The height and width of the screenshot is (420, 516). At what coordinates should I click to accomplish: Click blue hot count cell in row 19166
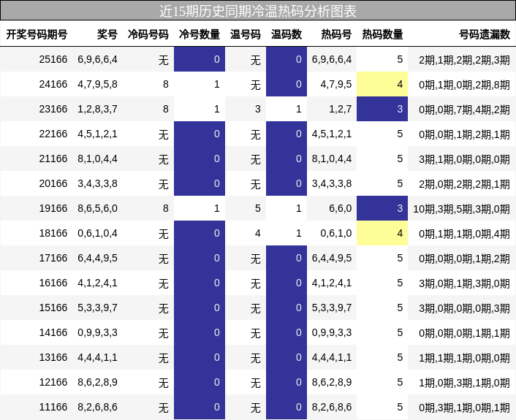382,208
